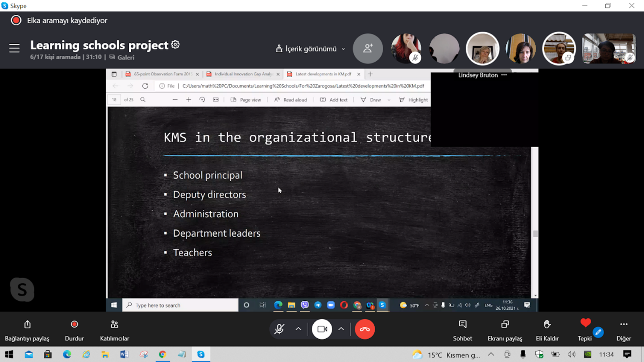Open Katılımcılar participants list
644x362 pixels.
click(115, 324)
